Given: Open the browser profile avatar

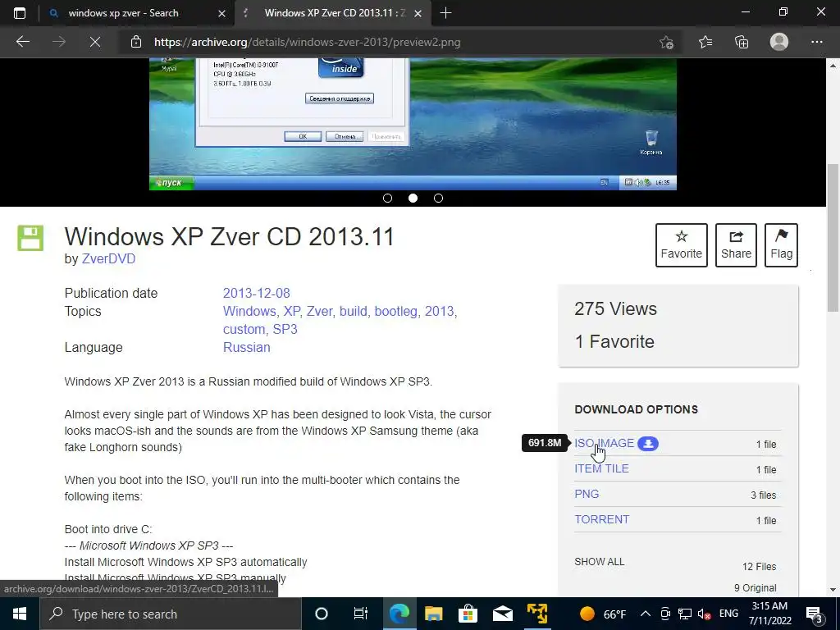Looking at the screenshot, I should click(779, 42).
